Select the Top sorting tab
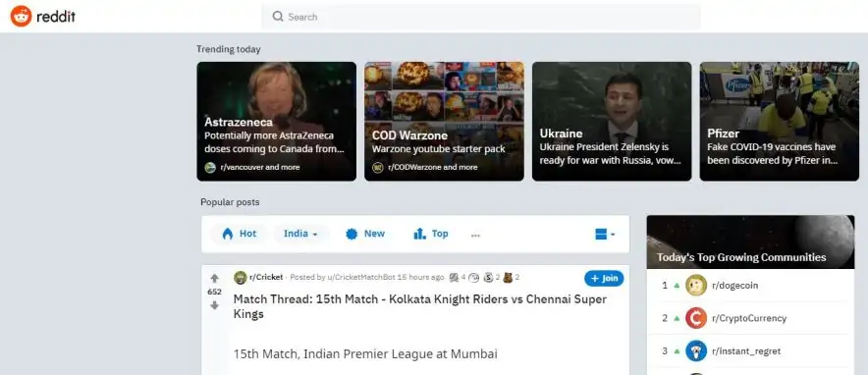Viewport: 868px width, 375px height. pos(431,234)
